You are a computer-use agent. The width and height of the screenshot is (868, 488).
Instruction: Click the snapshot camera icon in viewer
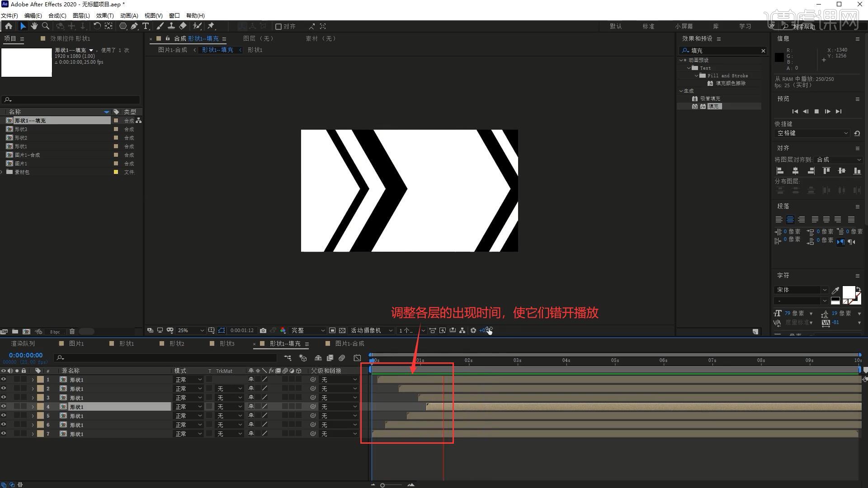tap(263, 331)
